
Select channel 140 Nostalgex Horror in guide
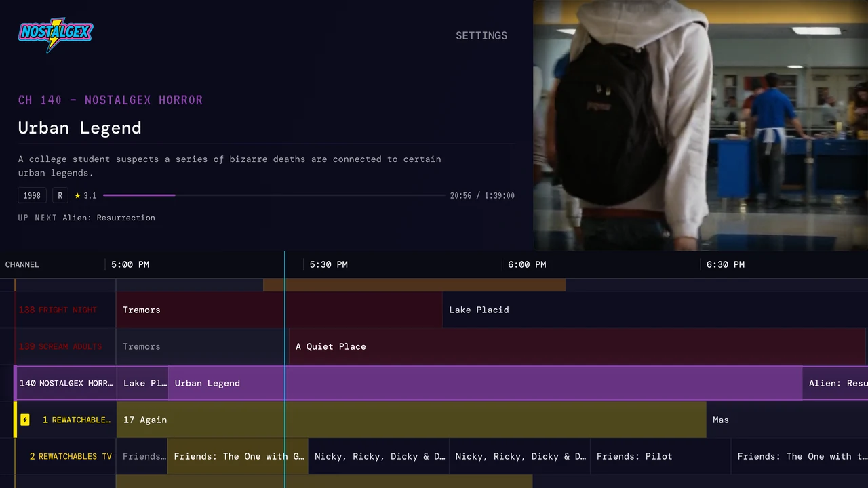66,383
